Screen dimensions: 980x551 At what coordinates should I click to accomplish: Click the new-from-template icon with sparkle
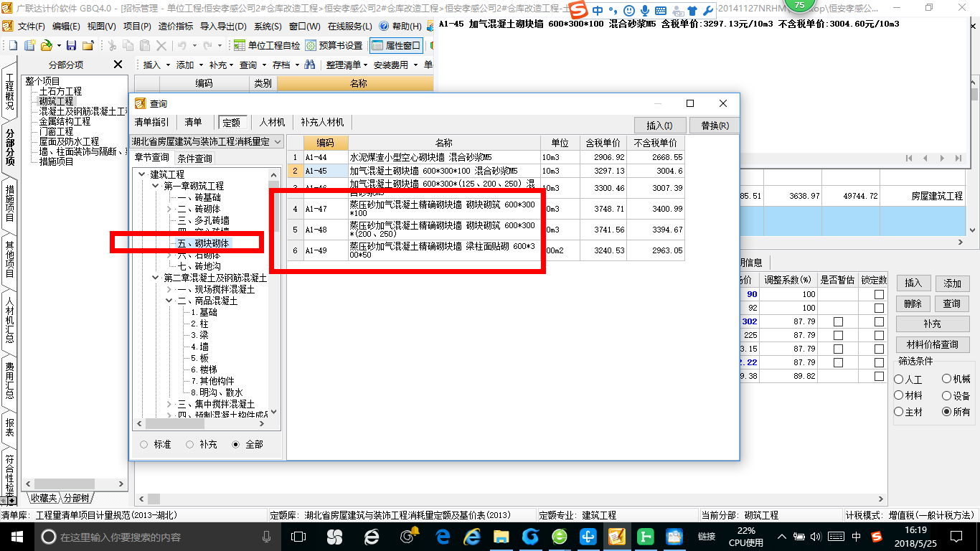pyautogui.click(x=29, y=45)
